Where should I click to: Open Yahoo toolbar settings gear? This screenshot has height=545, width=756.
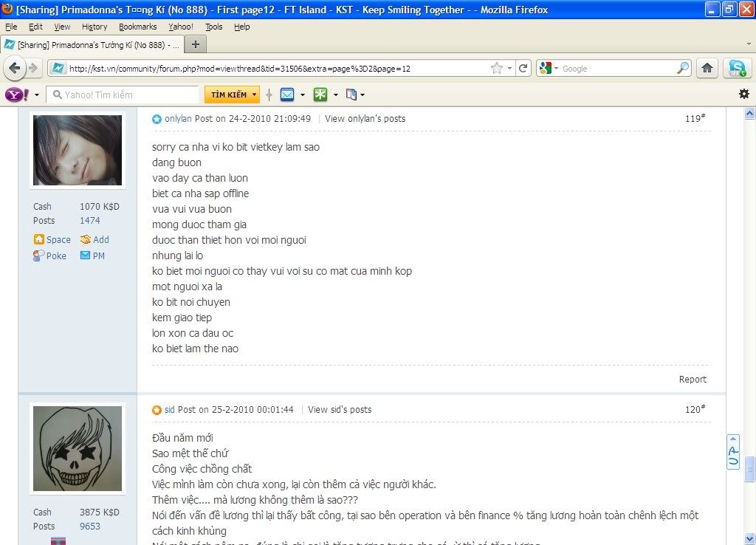[744, 94]
